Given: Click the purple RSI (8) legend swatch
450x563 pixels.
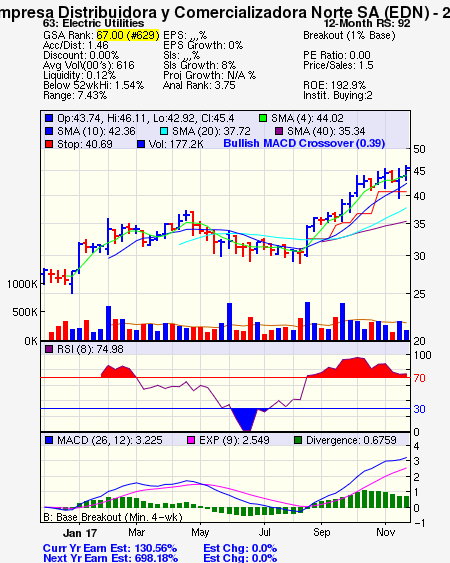Looking at the screenshot, I should (49, 349).
